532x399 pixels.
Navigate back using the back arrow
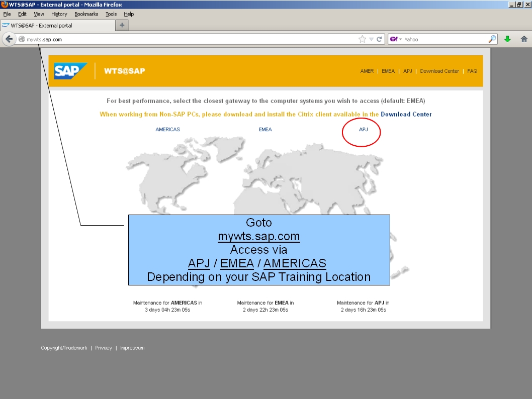point(9,39)
